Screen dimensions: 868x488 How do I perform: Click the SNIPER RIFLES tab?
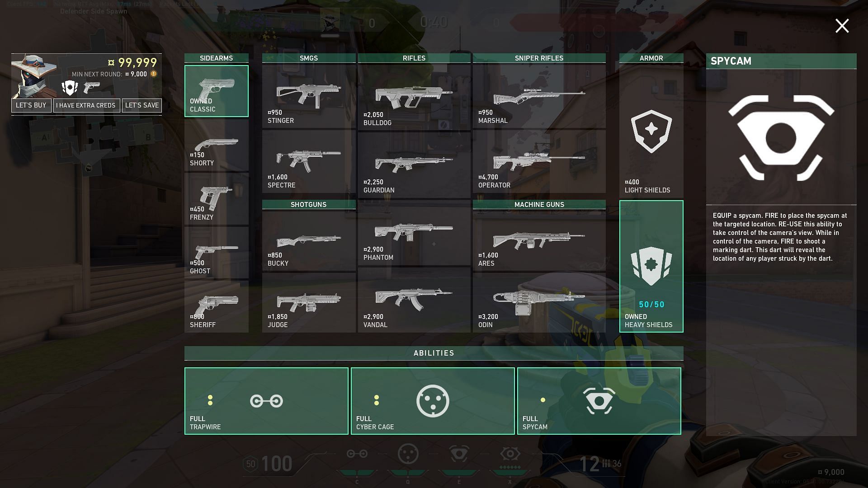tap(538, 58)
